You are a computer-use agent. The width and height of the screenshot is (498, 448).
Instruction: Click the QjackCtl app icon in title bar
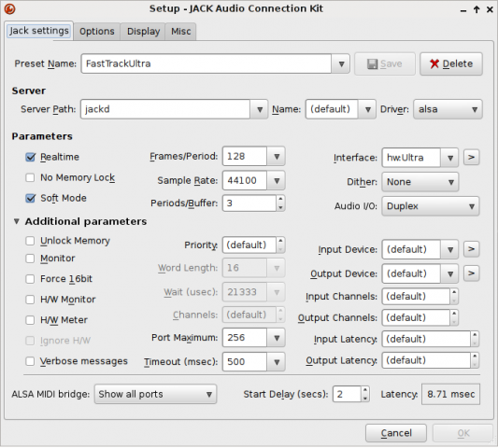coord(9,9)
